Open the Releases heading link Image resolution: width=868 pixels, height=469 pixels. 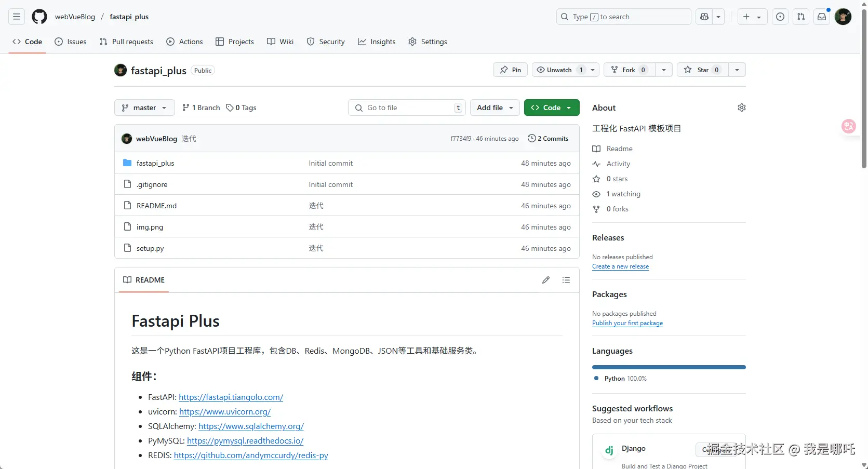point(608,238)
